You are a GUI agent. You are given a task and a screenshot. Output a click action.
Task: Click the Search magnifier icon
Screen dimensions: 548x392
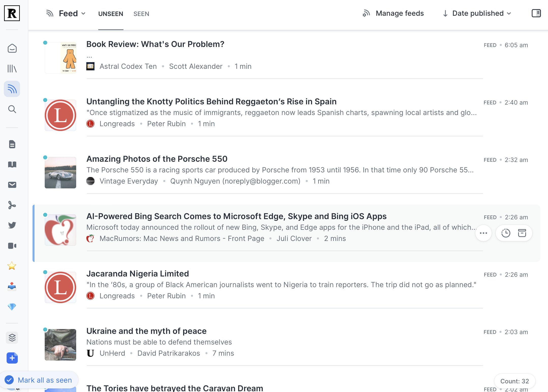pos(12,109)
